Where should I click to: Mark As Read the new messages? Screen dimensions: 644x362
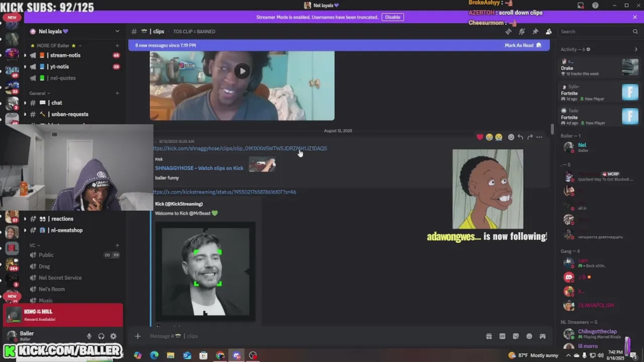pyautogui.click(x=523, y=45)
